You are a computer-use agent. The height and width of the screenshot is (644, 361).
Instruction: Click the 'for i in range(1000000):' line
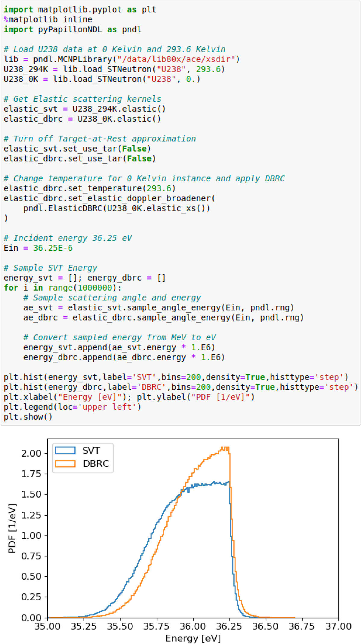63,288
